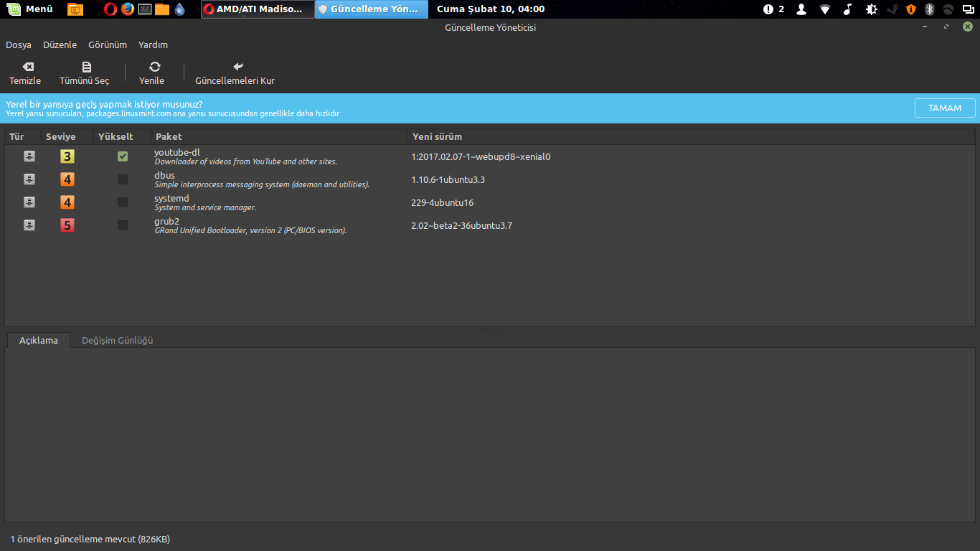The image size is (980, 551).
Task: Open the user account icon in tray
Action: [801, 9]
